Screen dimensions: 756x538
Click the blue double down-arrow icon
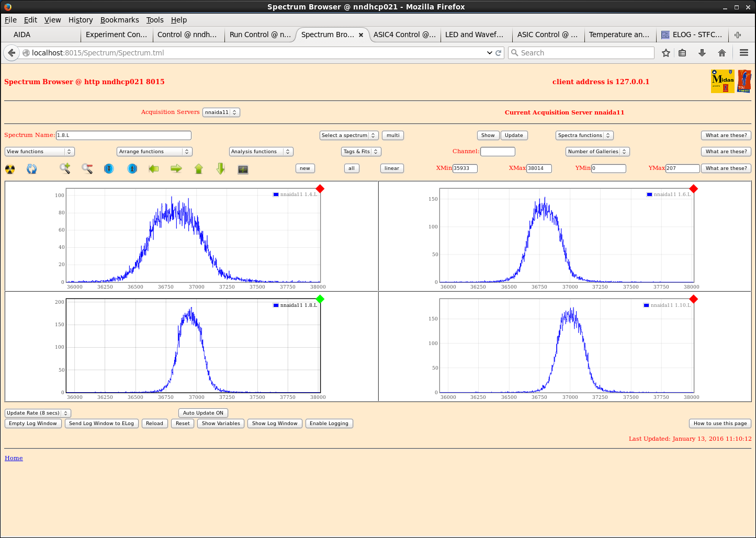click(x=109, y=168)
